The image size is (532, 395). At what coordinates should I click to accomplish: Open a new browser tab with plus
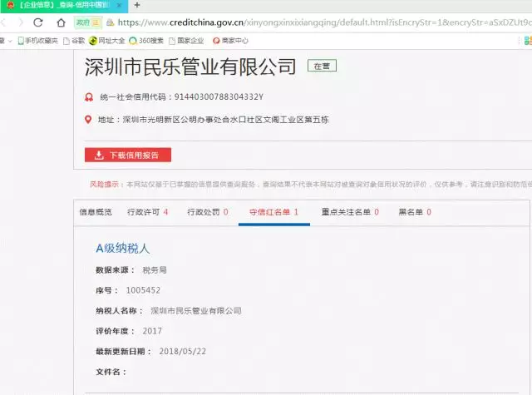[x=137, y=5]
